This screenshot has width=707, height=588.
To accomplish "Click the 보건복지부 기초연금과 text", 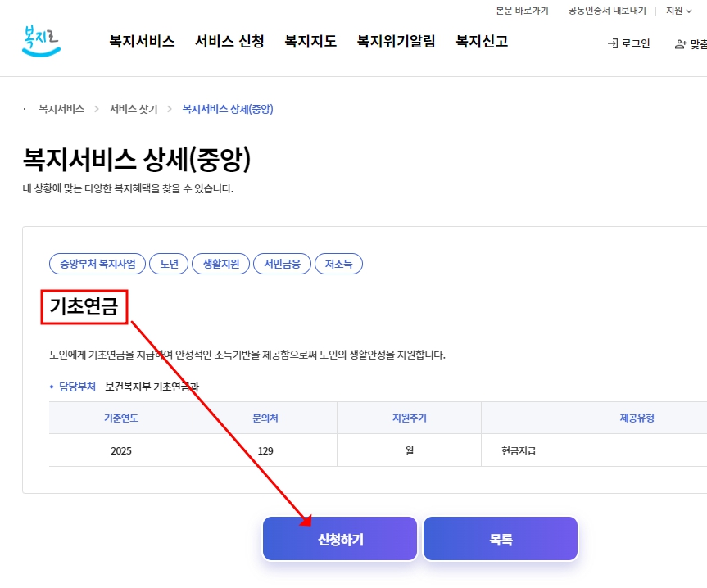I will pos(152,387).
